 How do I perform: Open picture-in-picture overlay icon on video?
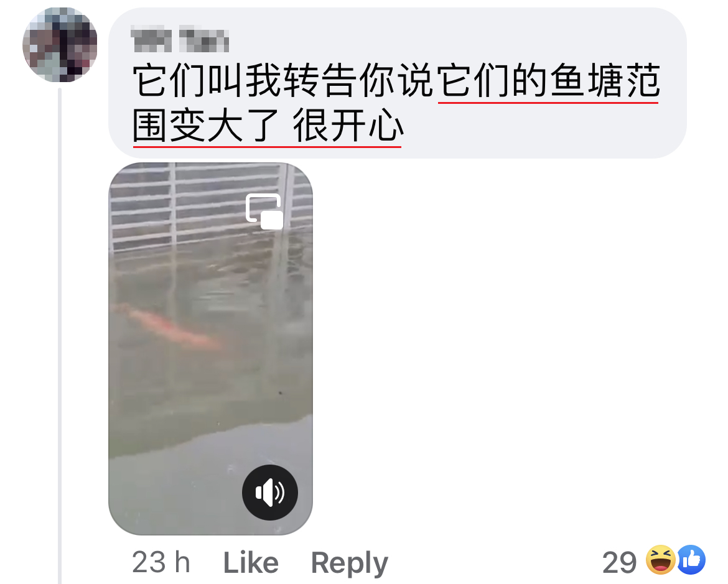[264, 211]
